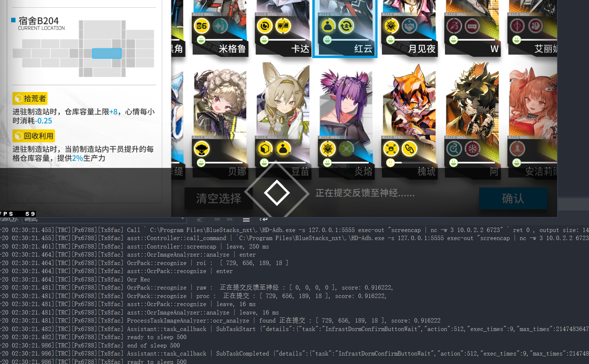
Task: Click log line 'screencap | leave, 250 ms'
Action: [x=198, y=246]
